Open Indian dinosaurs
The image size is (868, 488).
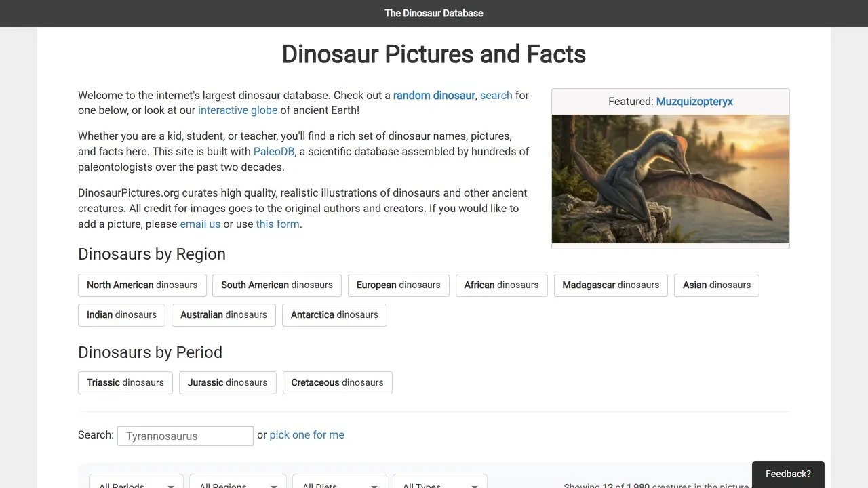point(121,314)
